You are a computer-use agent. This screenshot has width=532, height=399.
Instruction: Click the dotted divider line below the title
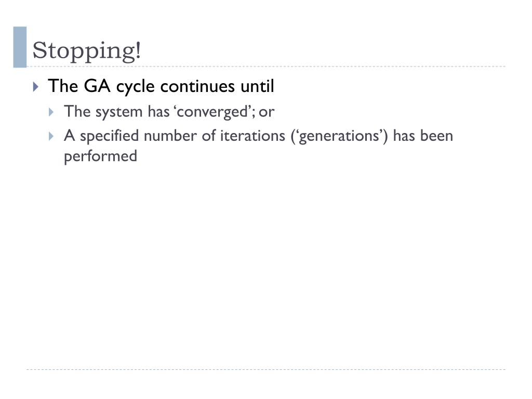point(266,66)
